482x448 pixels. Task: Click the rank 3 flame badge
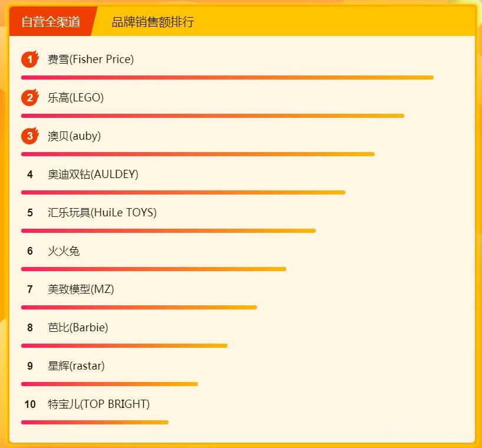[x=29, y=136]
